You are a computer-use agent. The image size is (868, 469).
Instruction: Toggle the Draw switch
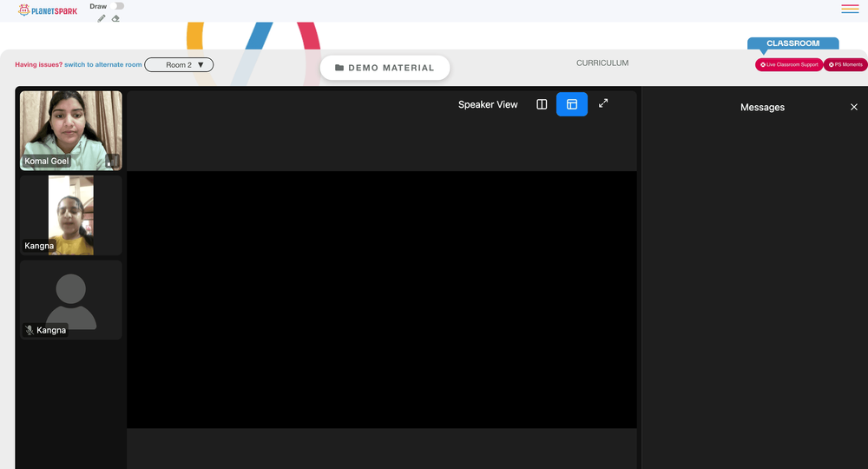click(117, 6)
